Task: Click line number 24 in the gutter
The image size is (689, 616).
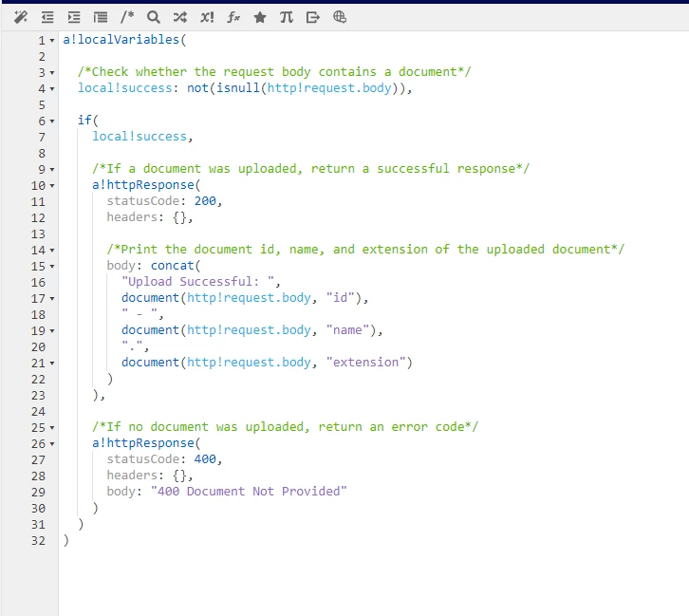Action: 38,412
